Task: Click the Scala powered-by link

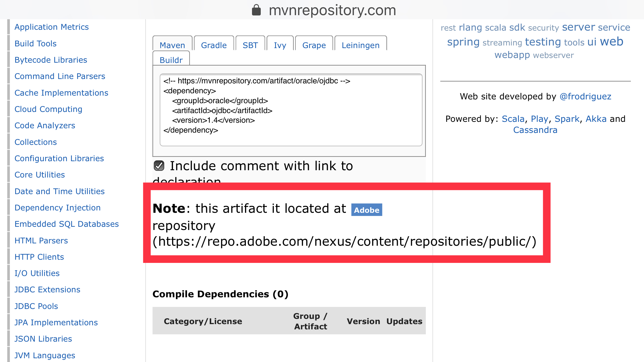Action: (x=513, y=119)
